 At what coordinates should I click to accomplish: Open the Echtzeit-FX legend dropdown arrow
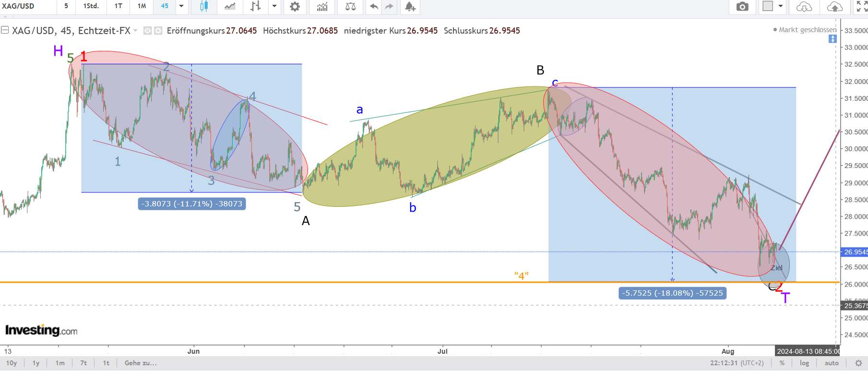click(135, 31)
